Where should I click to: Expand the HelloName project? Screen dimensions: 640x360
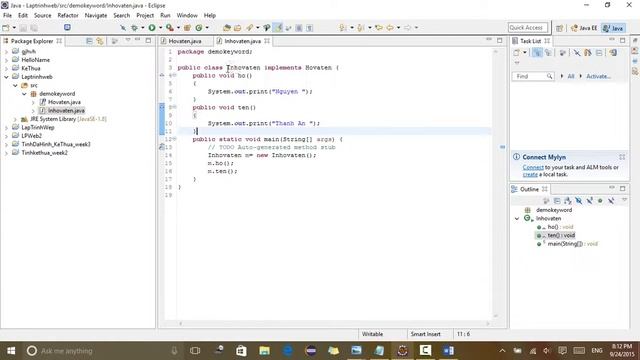click(x=6, y=60)
